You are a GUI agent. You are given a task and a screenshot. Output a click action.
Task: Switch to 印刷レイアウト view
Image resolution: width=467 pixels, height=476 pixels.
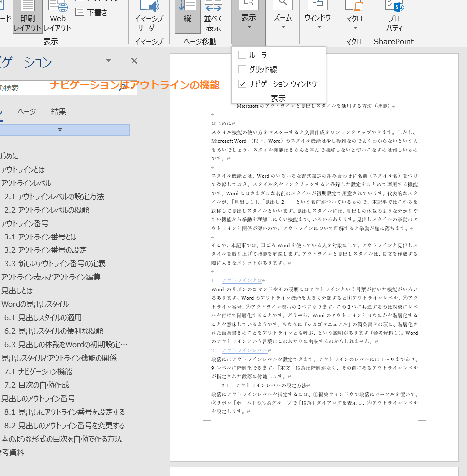27,16
